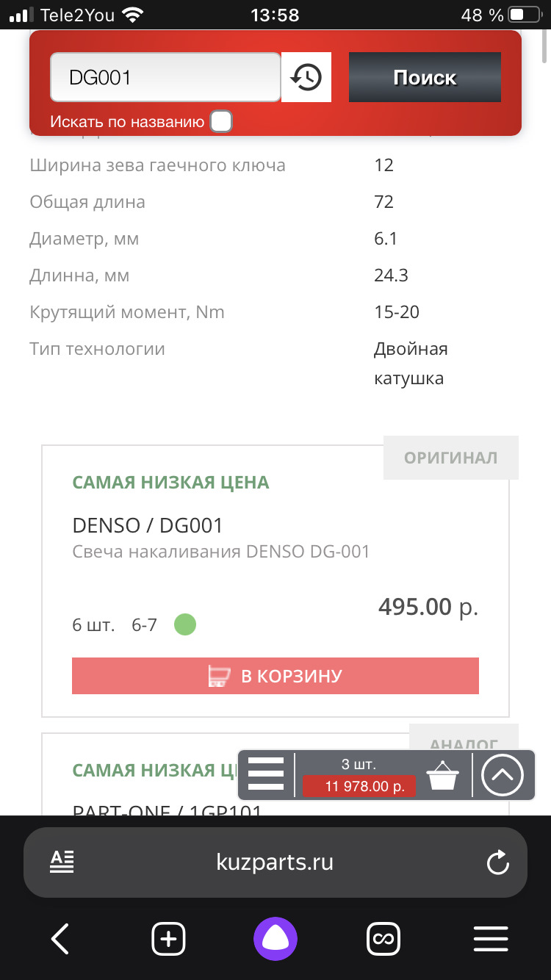551x980 pixels.
Task: Add DENSO DG001 with 'В корзину' button
Action: [x=275, y=676]
